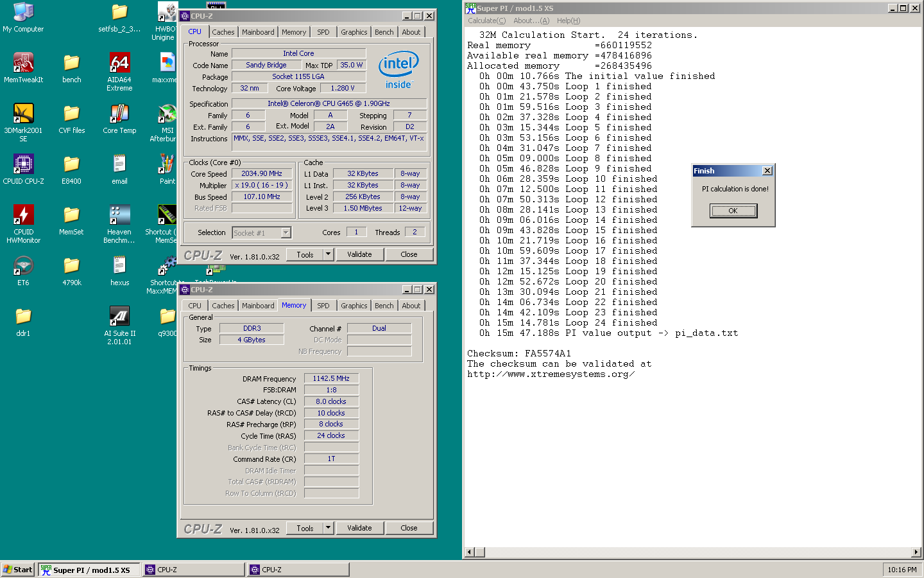Screen dimensions: 924x578
Task: Launch MemTweakIt from the desktop
Action: click(x=23, y=68)
